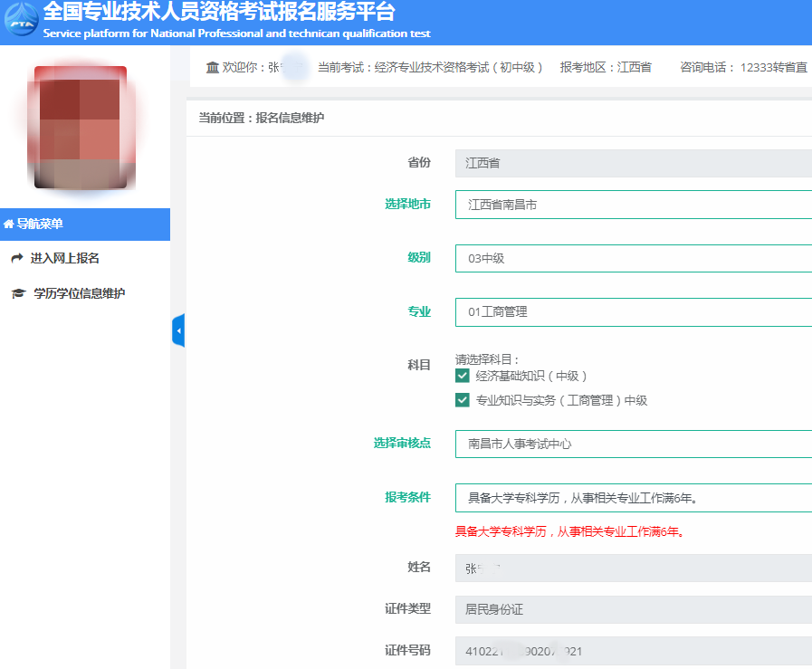Image resolution: width=812 pixels, height=669 pixels.
Task: Open the 级别 dropdown showing 03中级
Action: coord(634,258)
